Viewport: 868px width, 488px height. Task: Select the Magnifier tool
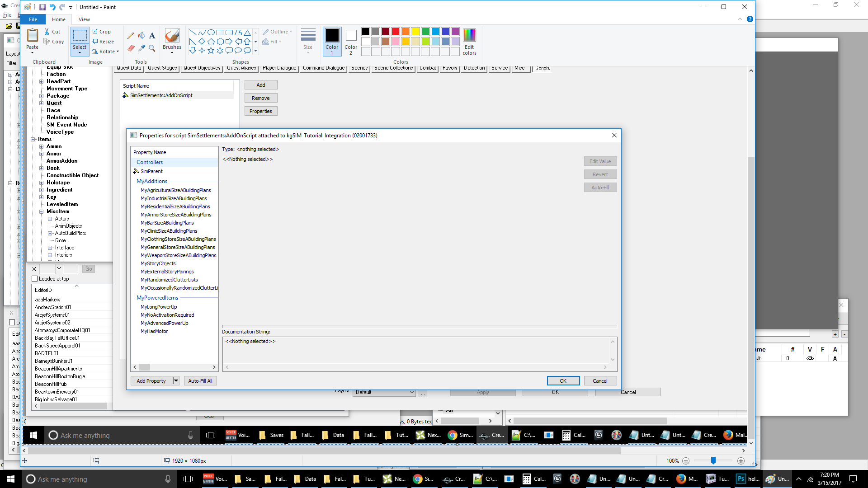[152, 48]
